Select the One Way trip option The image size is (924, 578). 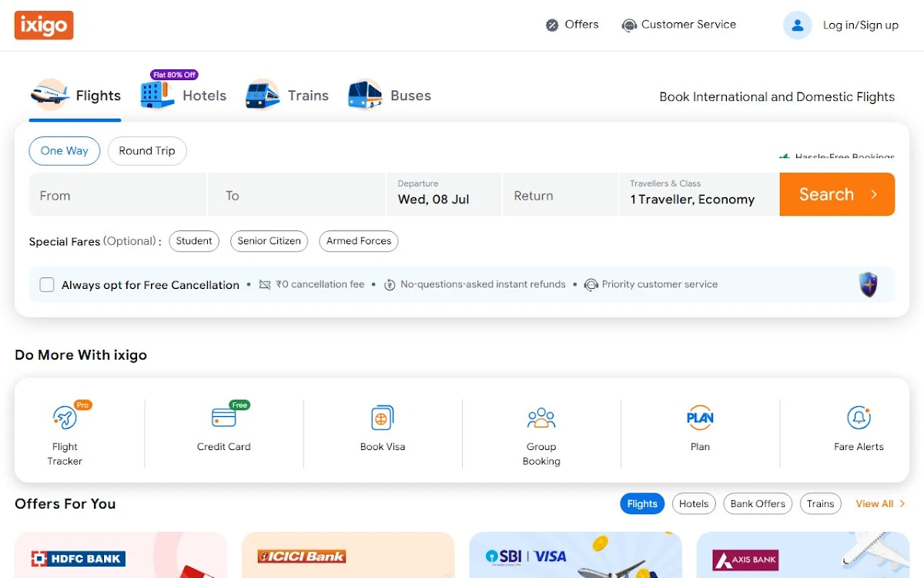[65, 151]
